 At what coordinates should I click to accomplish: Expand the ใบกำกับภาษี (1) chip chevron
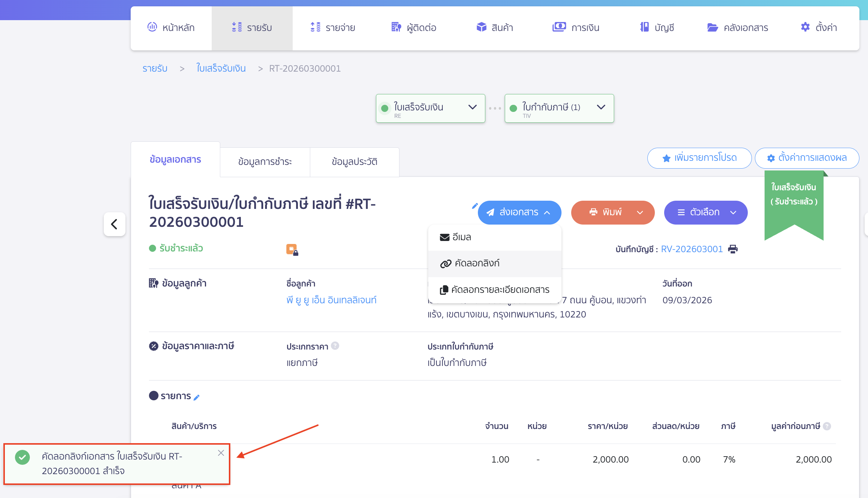[x=601, y=107]
